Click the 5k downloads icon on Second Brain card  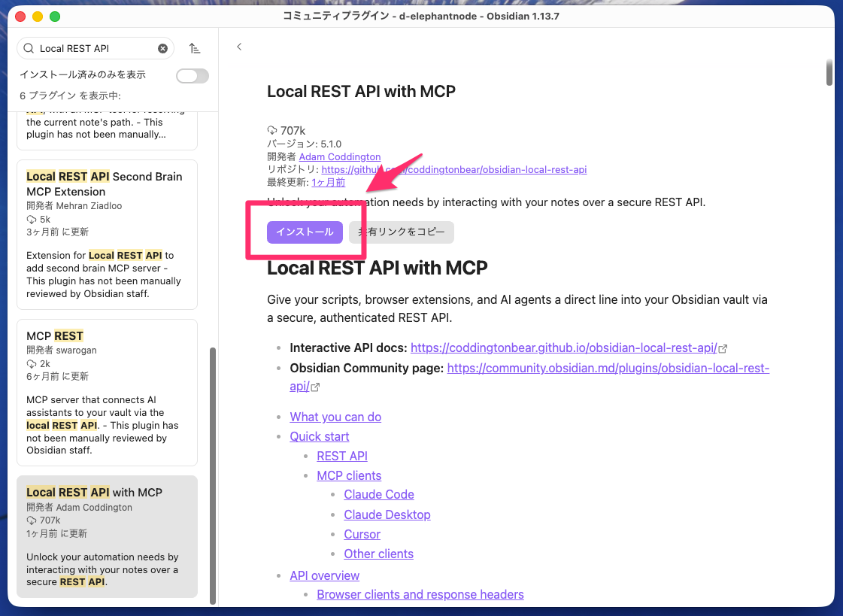click(32, 220)
